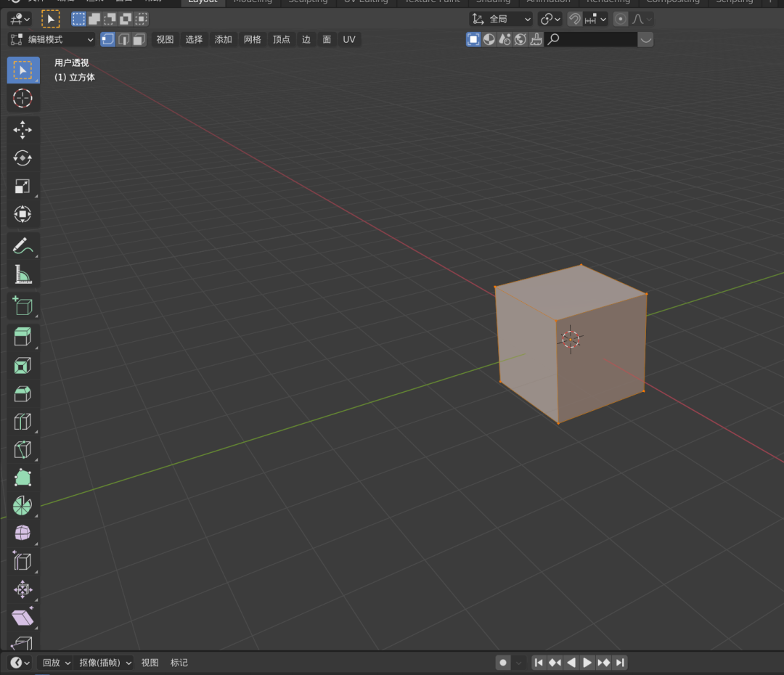Select the Annotate pencil tool
Image resolution: width=784 pixels, height=675 pixels.
23,246
